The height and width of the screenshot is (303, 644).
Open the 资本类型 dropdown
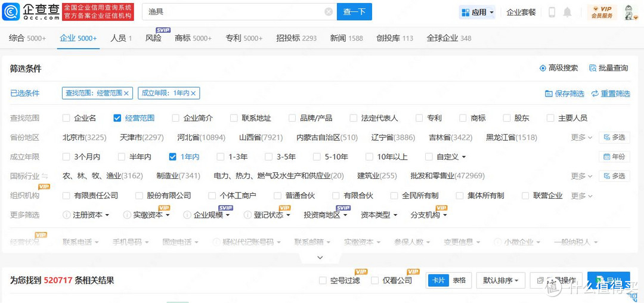(x=379, y=215)
